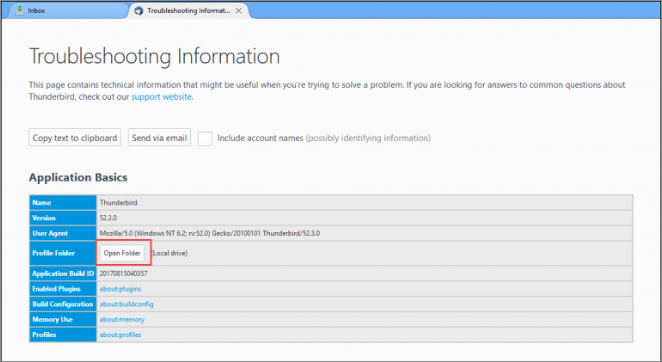This screenshot has width=662, height=362.
Task: Enable Include account names checkbox
Action: 205,138
